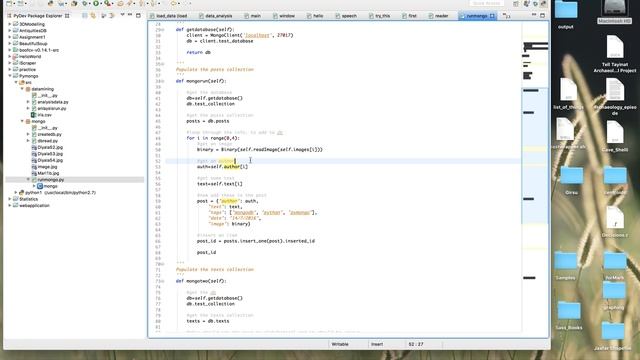Switch to the hello editor tab
Screen dimensions: 640x360
coord(315,16)
